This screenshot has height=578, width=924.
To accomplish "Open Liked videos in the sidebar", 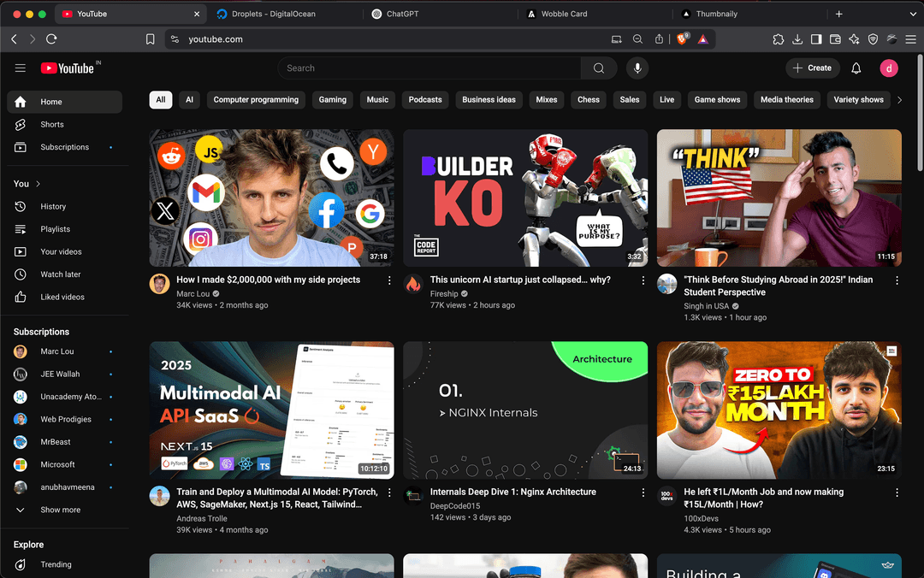I will click(x=64, y=297).
